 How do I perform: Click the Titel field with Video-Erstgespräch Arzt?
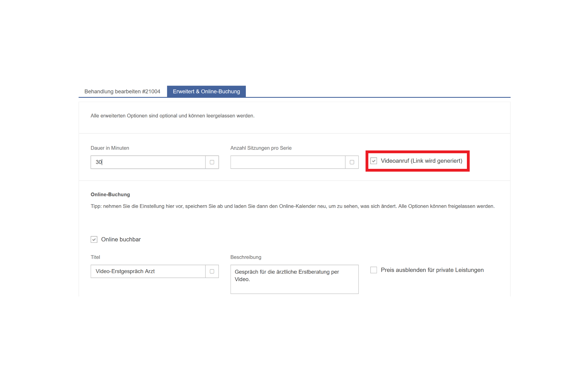[148, 271]
